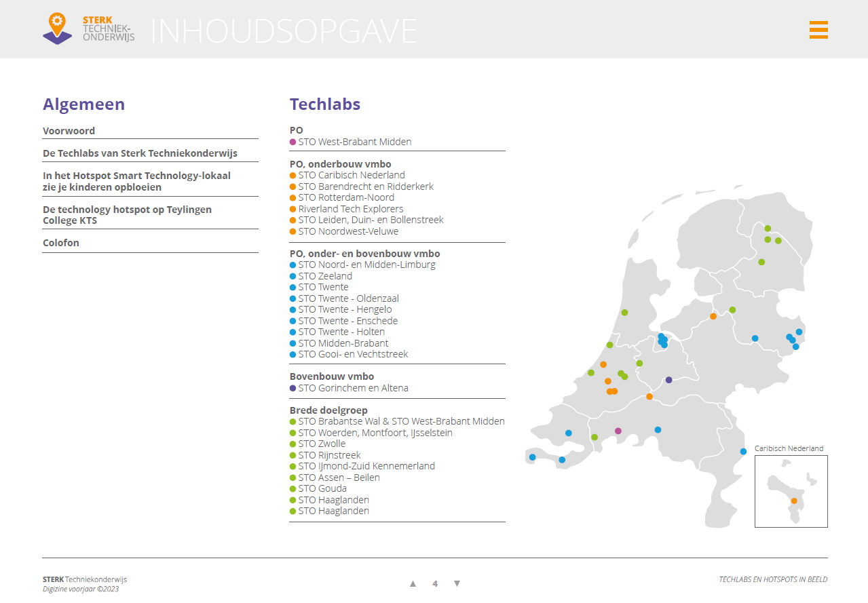Click the INHOUDSOPGAVE page title
This screenshot has height=603, width=868.
click(284, 31)
